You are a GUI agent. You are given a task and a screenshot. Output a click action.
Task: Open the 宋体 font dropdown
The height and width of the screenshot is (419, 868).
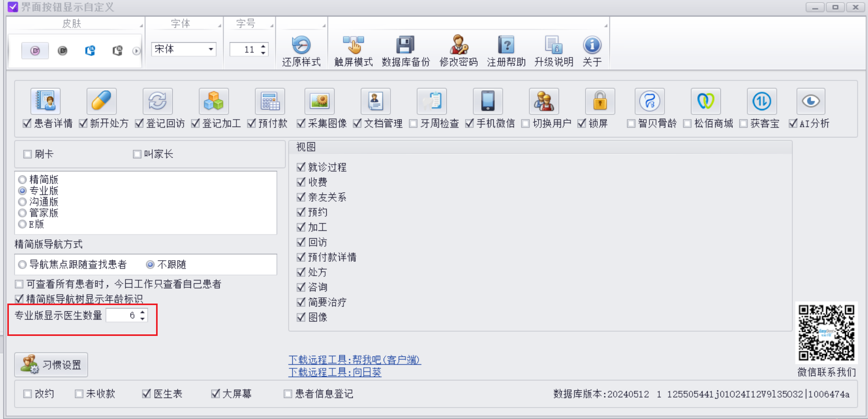(x=211, y=49)
